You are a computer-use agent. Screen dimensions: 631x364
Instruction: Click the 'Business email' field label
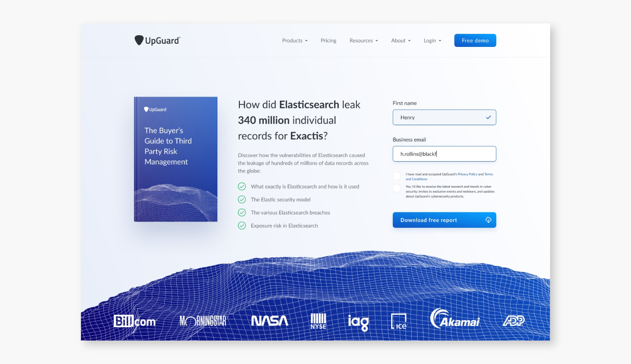409,140
